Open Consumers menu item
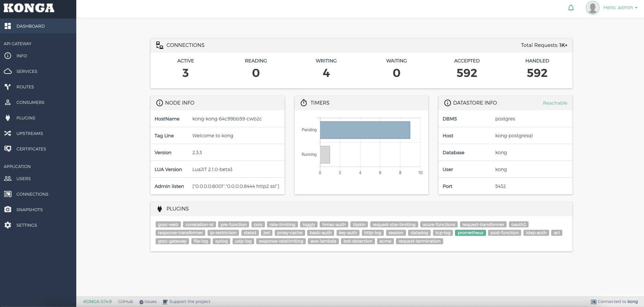 pos(38,102)
